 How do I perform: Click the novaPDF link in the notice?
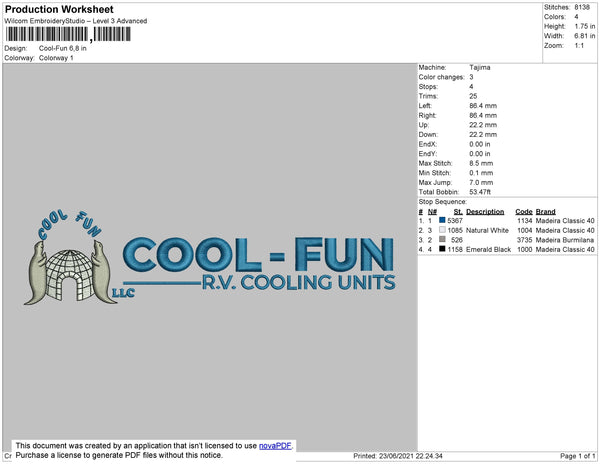[275, 446]
